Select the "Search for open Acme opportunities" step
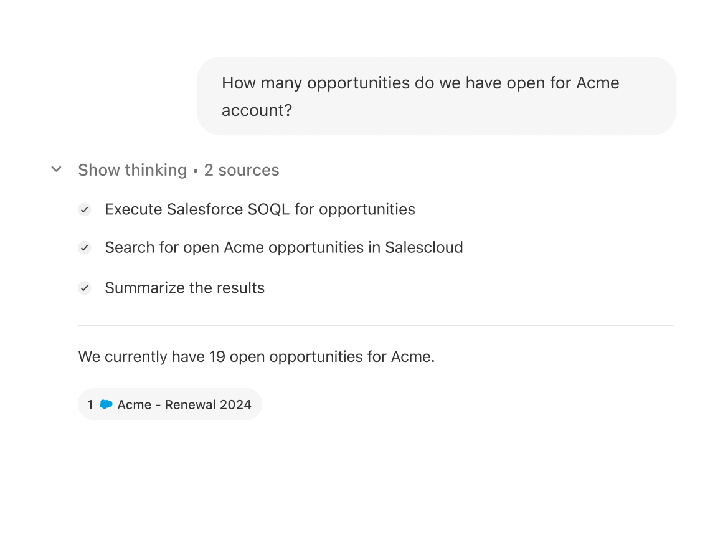This screenshot has height=560, width=728. coord(283,247)
